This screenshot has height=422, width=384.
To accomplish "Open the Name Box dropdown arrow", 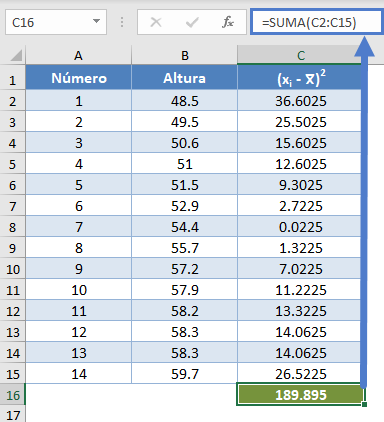I will click(96, 21).
